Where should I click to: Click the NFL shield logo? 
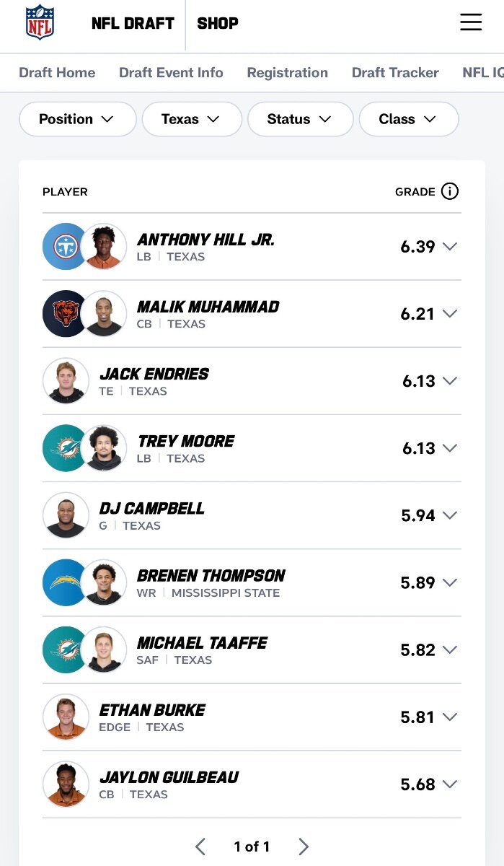[x=40, y=22]
